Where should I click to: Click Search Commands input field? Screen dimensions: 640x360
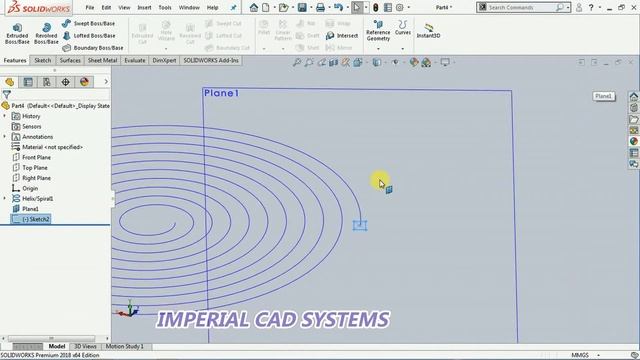pos(519,7)
